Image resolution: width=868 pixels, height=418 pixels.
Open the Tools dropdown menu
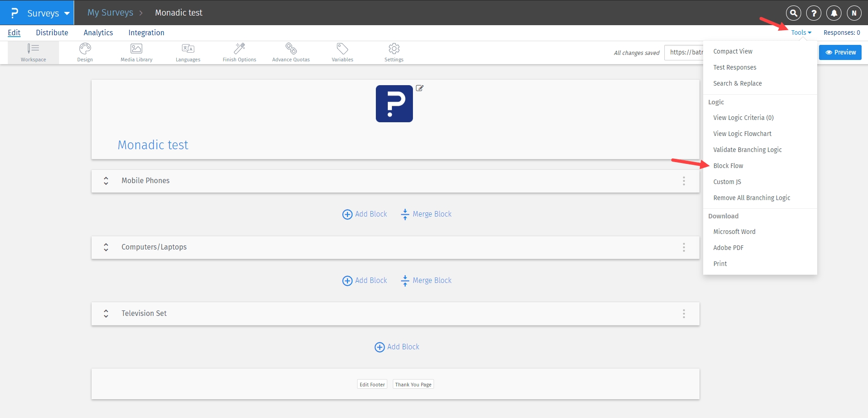800,32
